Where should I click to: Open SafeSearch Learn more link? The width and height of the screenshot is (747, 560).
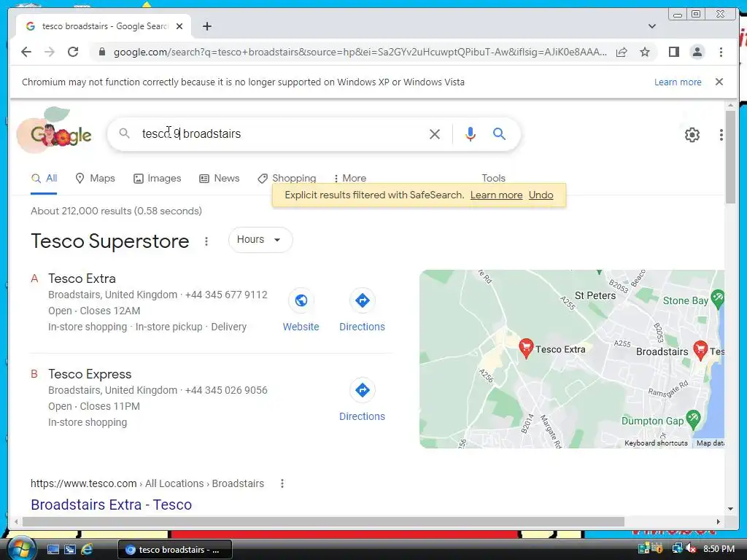pyautogui.click(x=496, y=195)
